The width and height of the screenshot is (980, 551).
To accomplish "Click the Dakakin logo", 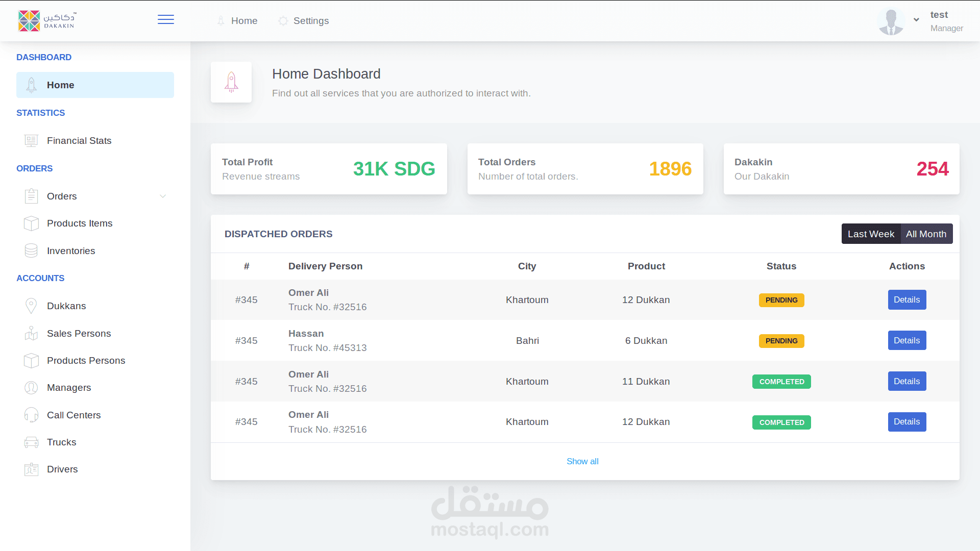I will [47, 21].
